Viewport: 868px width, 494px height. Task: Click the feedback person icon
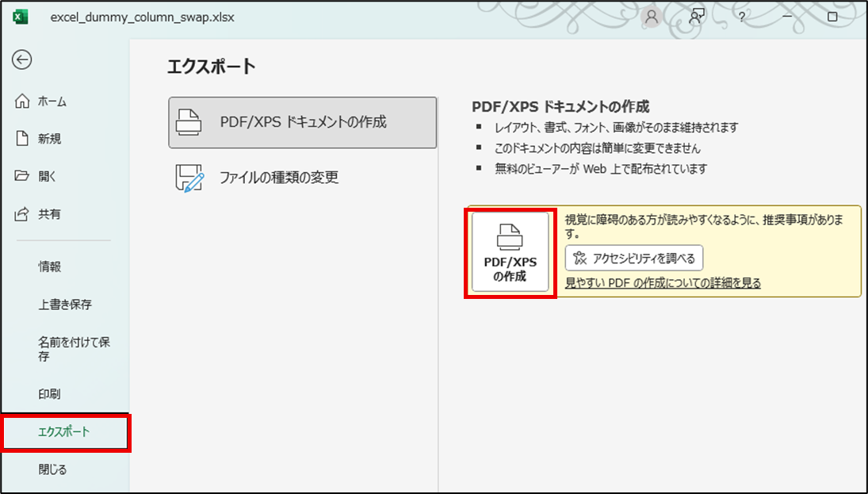697,16
